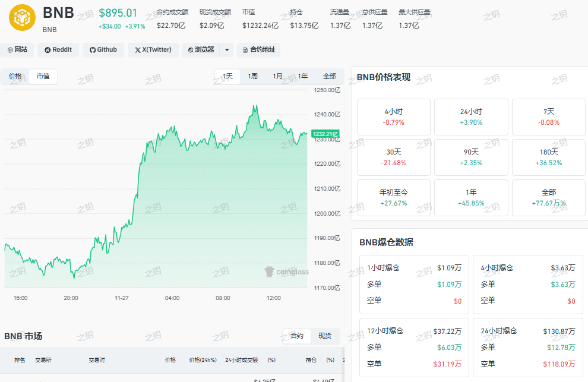Click the 24小时 price performance card

coord(471,117)
